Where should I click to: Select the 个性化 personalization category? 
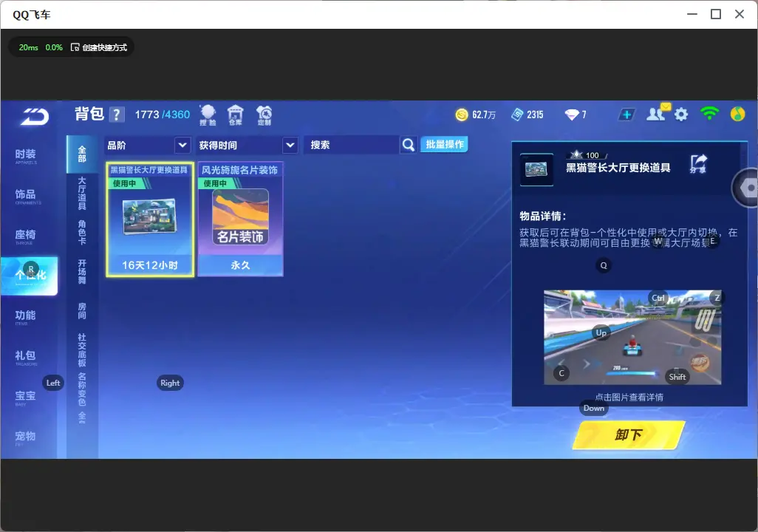[x=29, y=276]
